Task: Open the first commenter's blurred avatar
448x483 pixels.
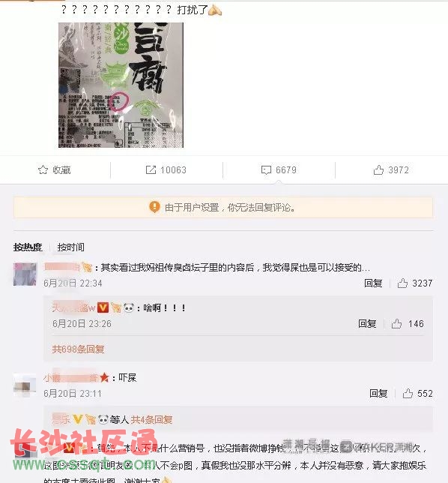Action: [x=25, y=274]
